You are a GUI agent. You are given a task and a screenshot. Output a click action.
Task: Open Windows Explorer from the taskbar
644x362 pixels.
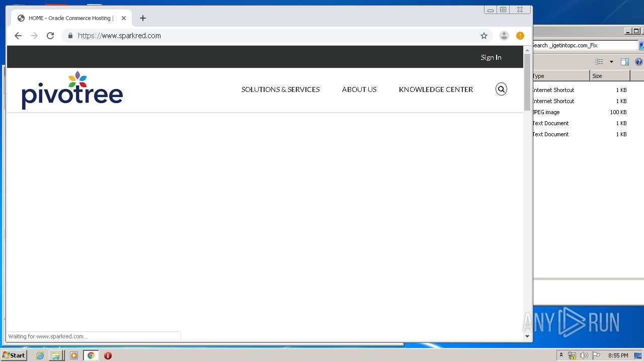point(56,355)
